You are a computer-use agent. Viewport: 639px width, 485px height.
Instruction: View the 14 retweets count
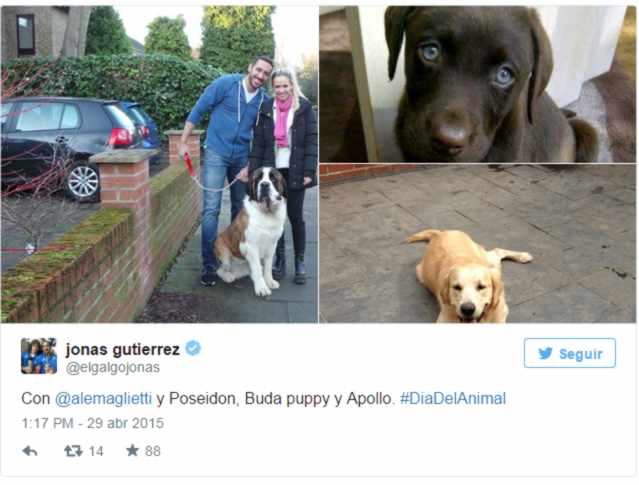pos(96,451)
